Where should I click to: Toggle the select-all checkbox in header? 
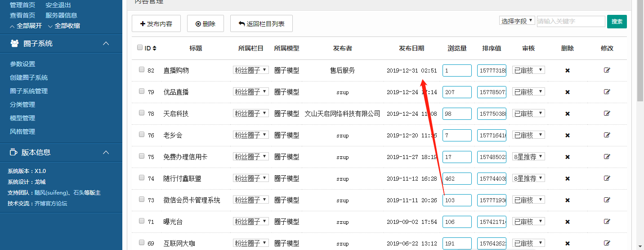[x=140, y=48]
